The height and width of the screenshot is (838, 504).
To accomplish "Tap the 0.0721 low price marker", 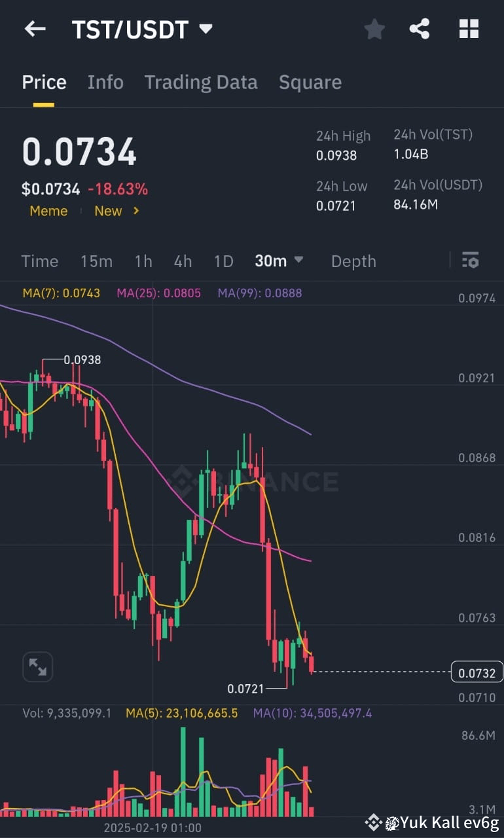I will click(x=245, y=689).
